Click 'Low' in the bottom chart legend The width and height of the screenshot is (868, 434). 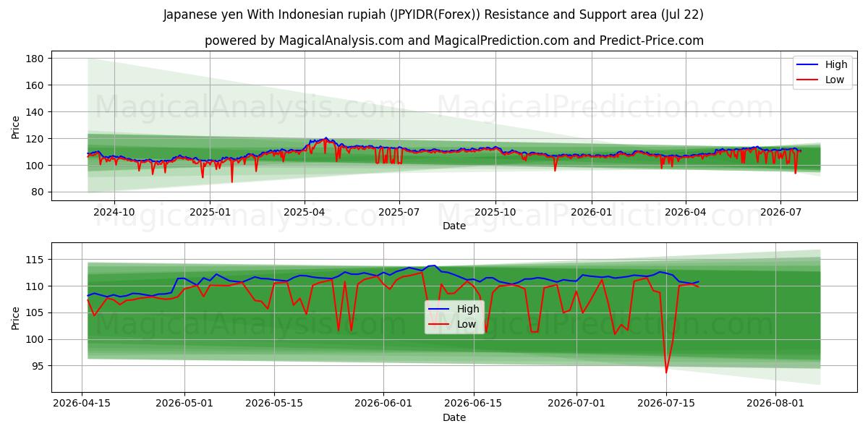[x=467, y=324]
